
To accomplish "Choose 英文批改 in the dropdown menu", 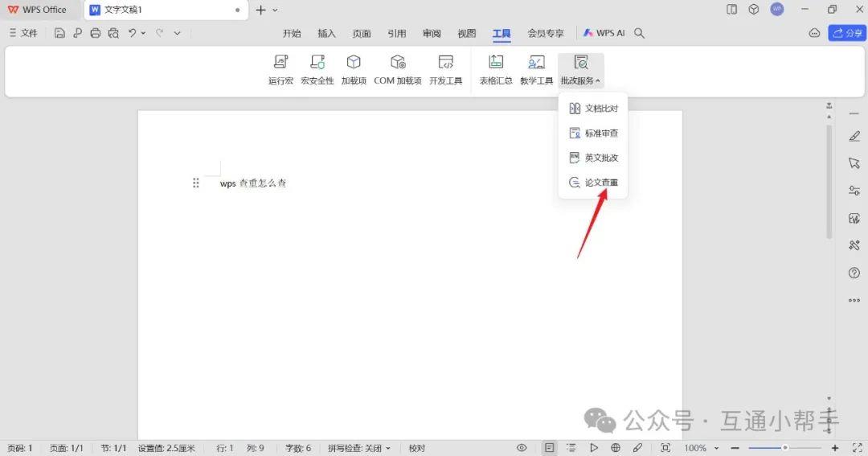I will point(593,158).
